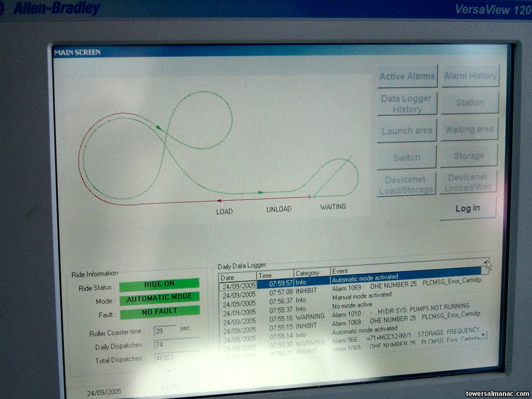Open the Alarm History screen

470,76
